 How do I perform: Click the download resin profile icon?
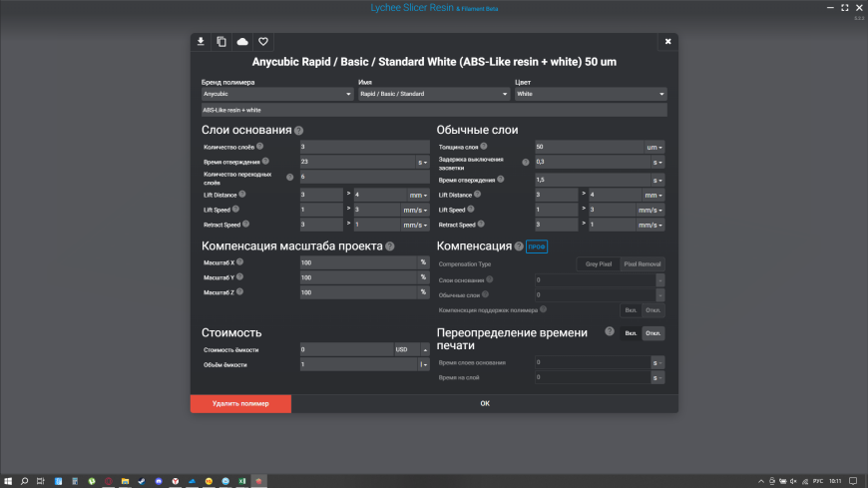[201, 42]
